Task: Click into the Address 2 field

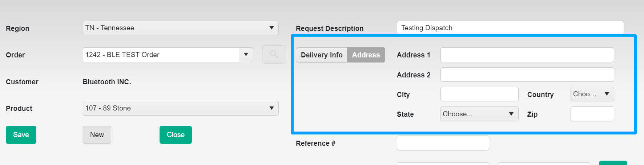Action: (527, 75)
